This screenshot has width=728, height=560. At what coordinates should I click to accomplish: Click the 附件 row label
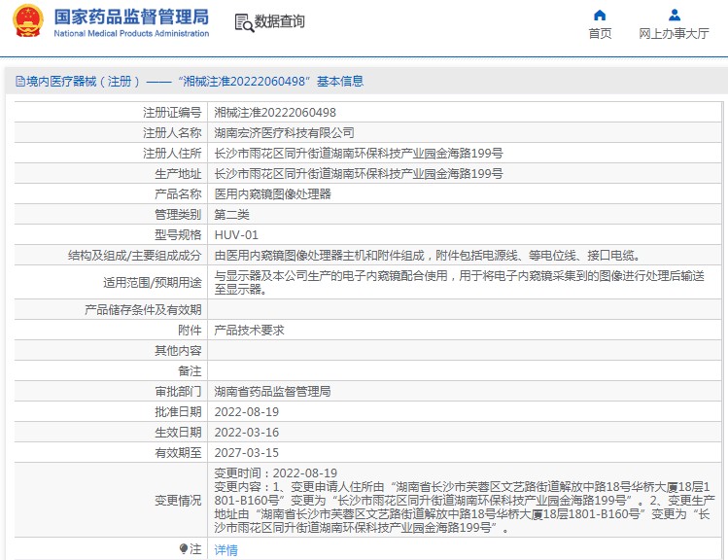pos(190,331)
